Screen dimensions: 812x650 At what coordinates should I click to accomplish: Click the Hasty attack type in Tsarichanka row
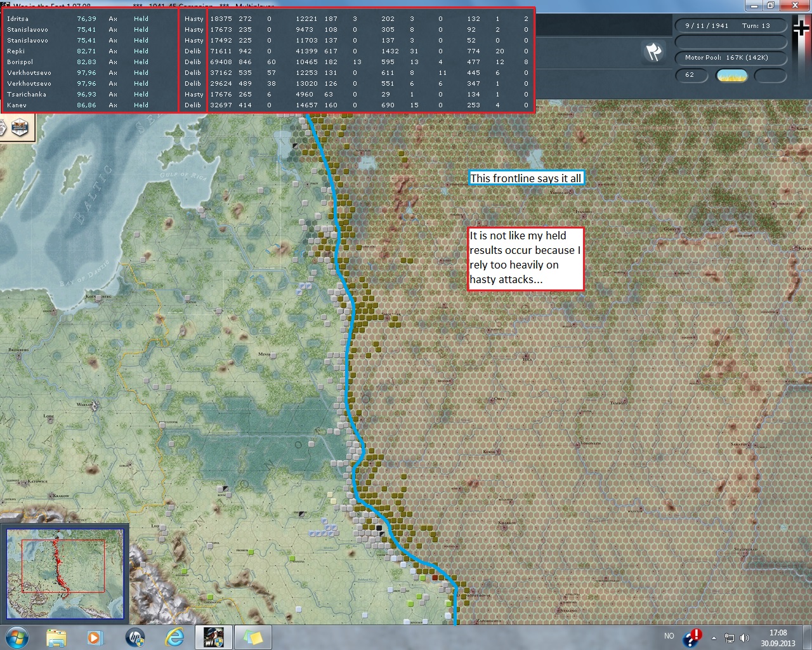tap(194, 95)
